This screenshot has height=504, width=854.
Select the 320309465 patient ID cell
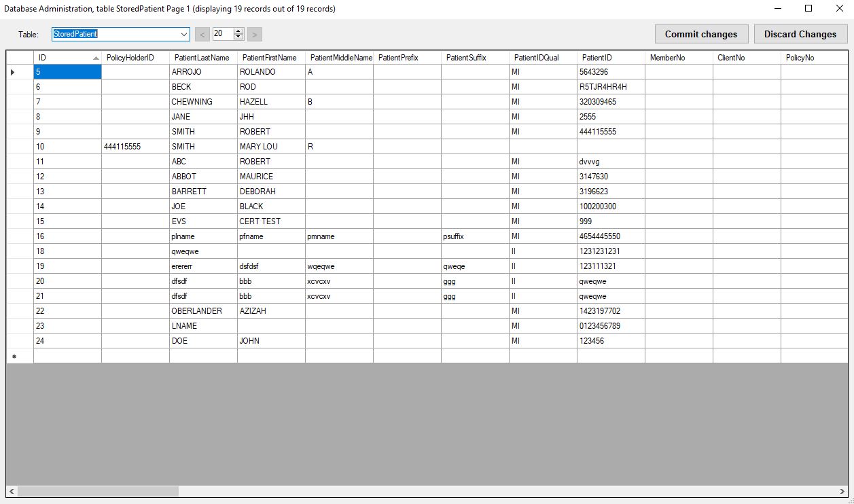pyautogui.click(x=611, y=102)
